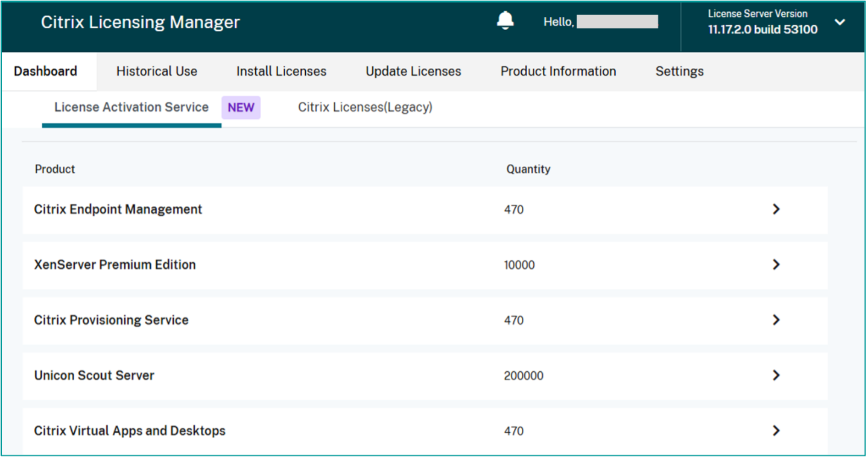Open the Update Licenses tab
Screen dimensions: 868x458
tap(413, 71)
